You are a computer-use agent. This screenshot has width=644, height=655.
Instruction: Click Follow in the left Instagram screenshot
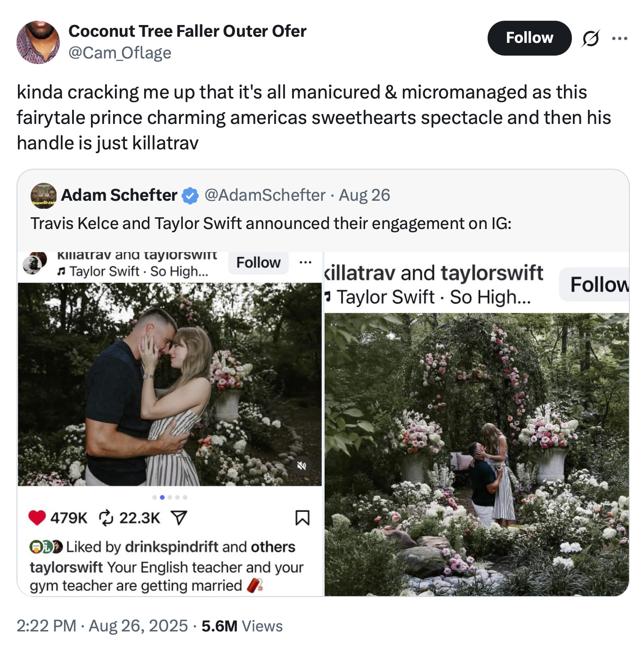coord(258,262)
